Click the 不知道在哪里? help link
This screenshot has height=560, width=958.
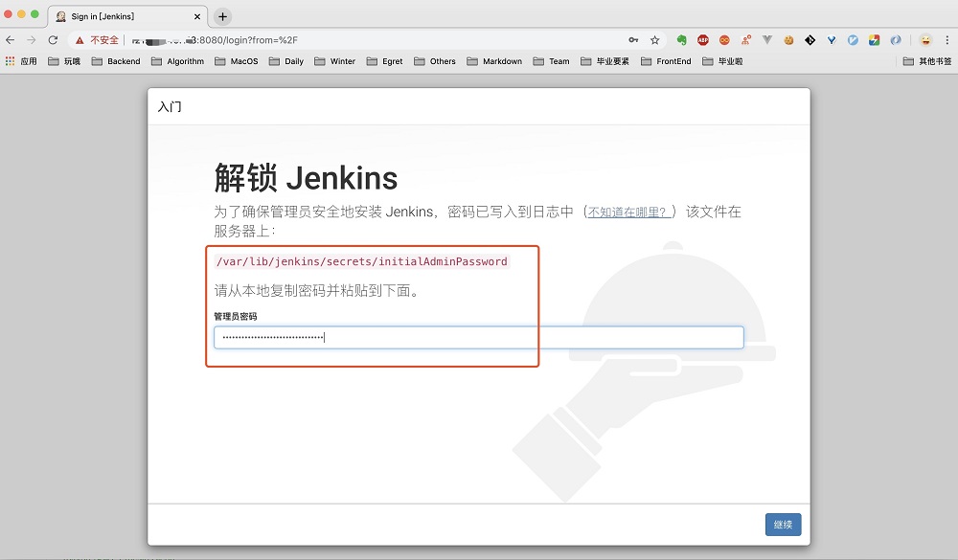627,212
